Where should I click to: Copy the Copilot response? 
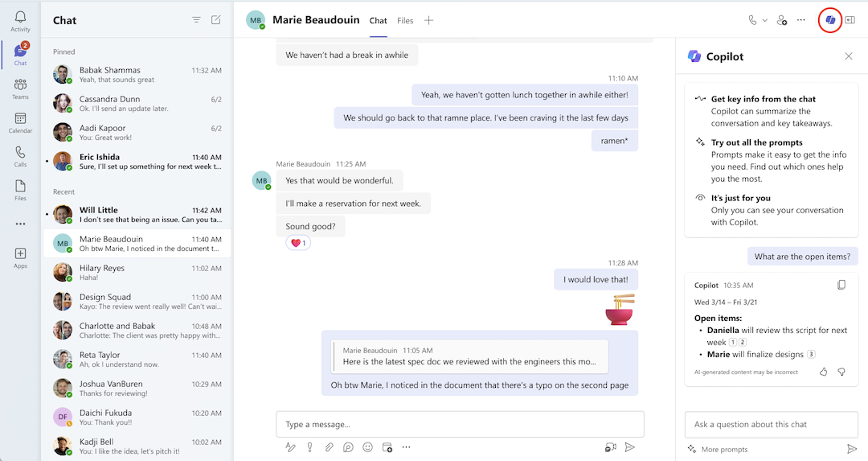pyautogui.click(x=841, y=285)
